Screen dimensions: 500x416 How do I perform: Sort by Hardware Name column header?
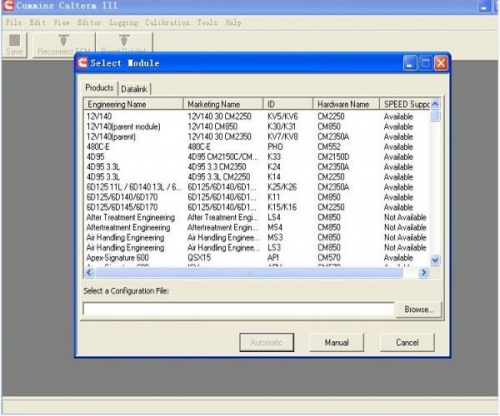pos(346,104)
